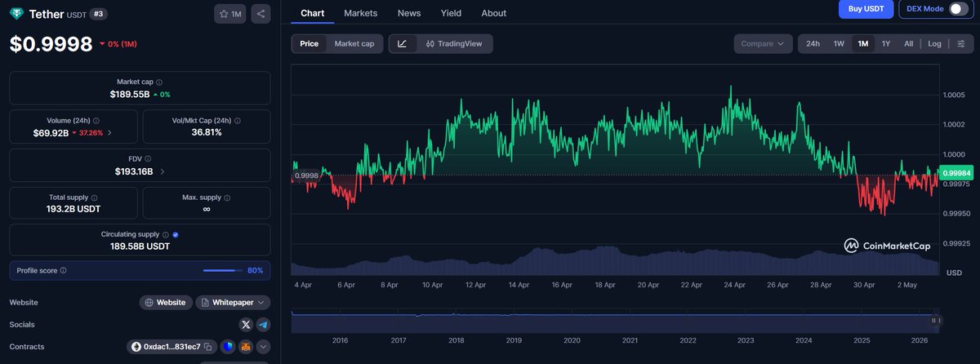Click the Total supply info icon
980x364 pixels.
coord(95,198)
